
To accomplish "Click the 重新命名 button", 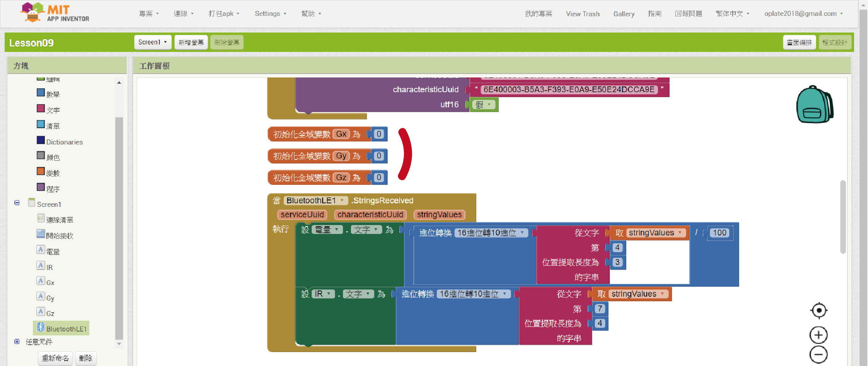I will (x=55, y=358).
